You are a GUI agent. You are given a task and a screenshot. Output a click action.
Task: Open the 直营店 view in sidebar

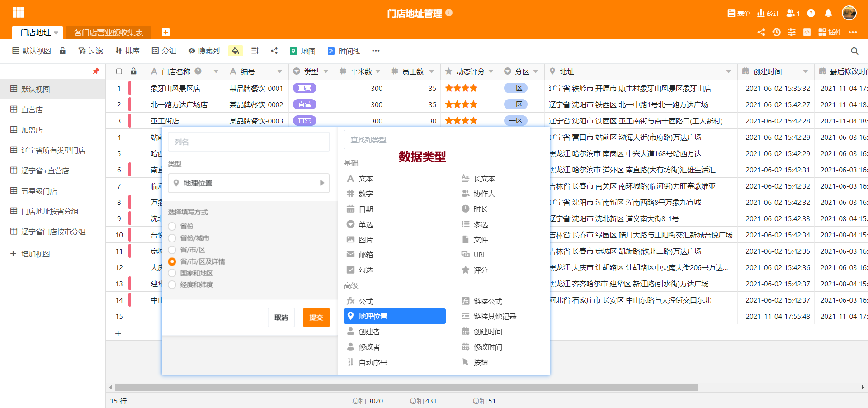tap(52, 109)
